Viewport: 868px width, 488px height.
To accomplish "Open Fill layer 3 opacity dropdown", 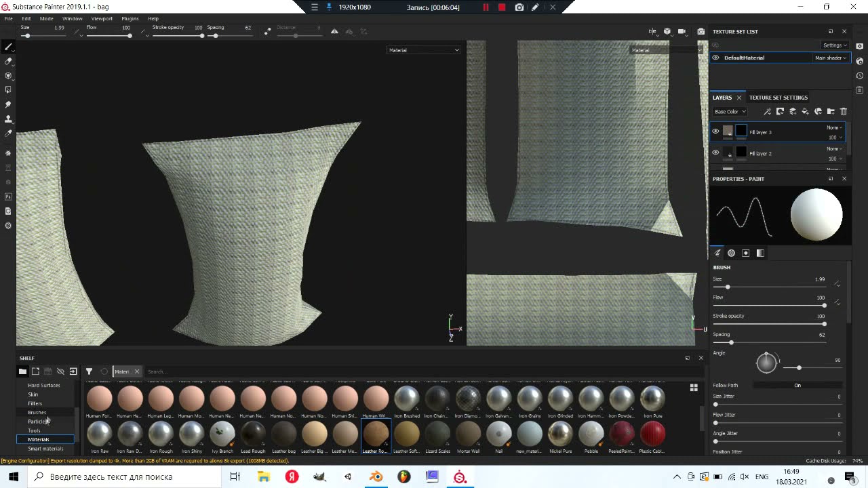I will 834,138.
